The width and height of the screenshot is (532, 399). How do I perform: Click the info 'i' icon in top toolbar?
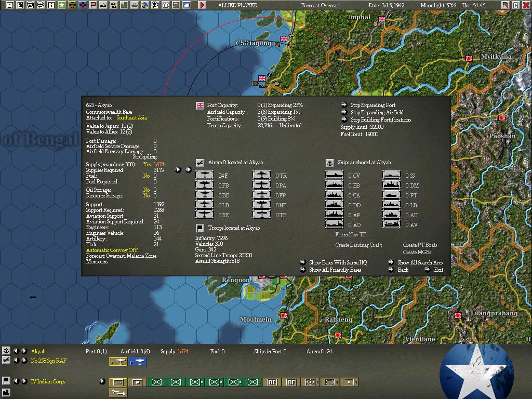(51, 5)
